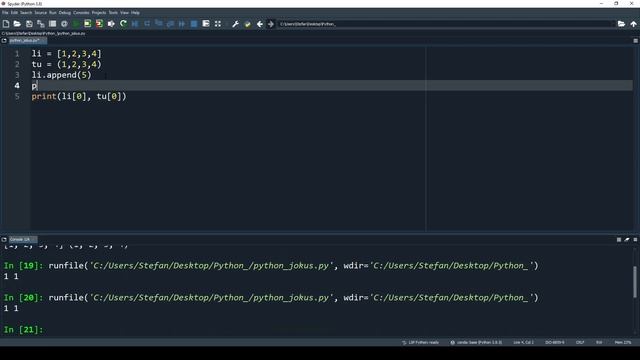Click line 1 'li = [1,2,3,4]'
The image size is (640, 360).
tap(67, 53)
